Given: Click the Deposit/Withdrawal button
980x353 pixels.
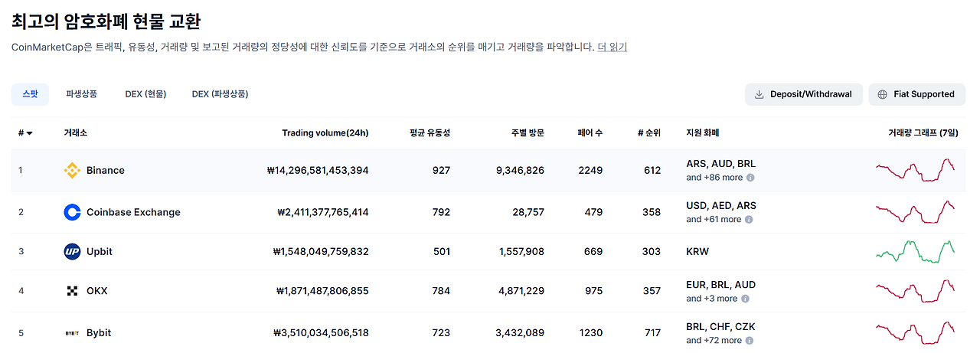Looking at the screenshot, I should (x=803, y=94).
